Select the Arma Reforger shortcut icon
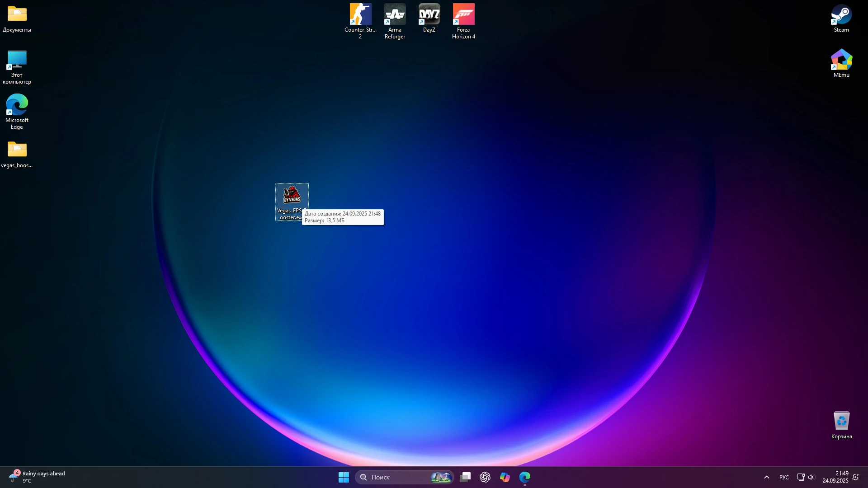 click(x=395, y=15)
